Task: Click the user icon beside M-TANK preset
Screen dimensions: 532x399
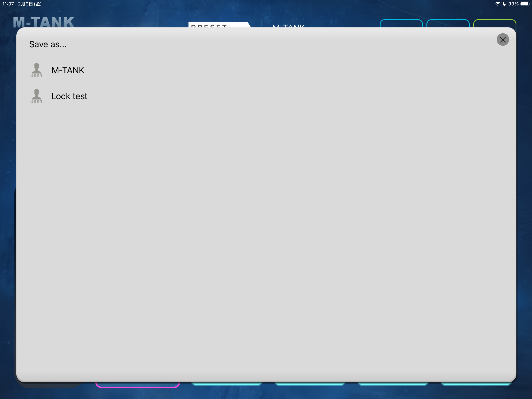Action: point(36,70)
